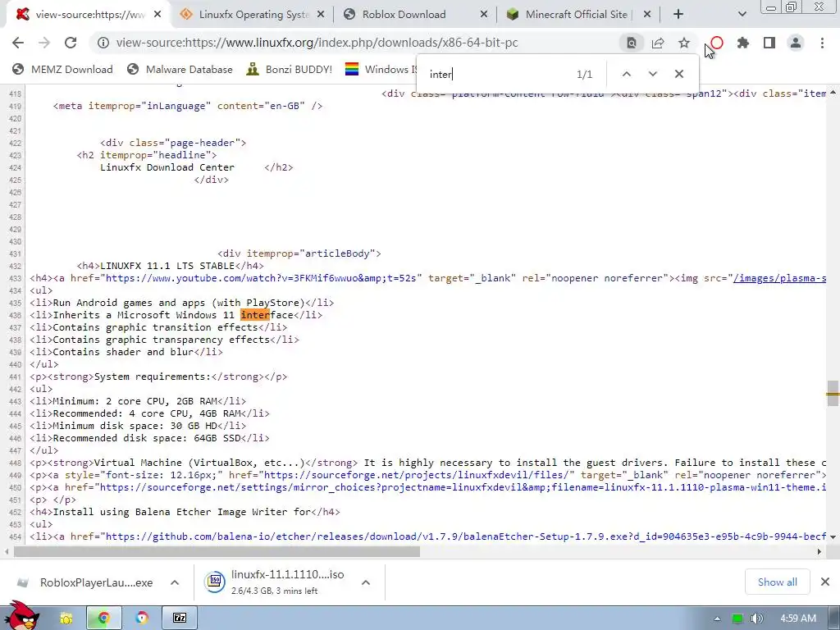The height and width of the screenshot is (630, 840).
Task: Click the forward navigation arrow
Action: (44, 43)
